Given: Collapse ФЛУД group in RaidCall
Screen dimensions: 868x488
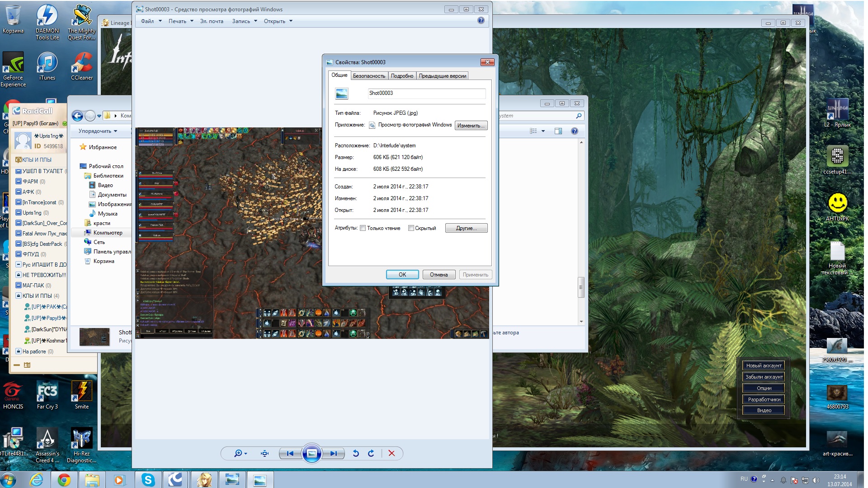Looking at the screenshot, I should coord(19,254).
